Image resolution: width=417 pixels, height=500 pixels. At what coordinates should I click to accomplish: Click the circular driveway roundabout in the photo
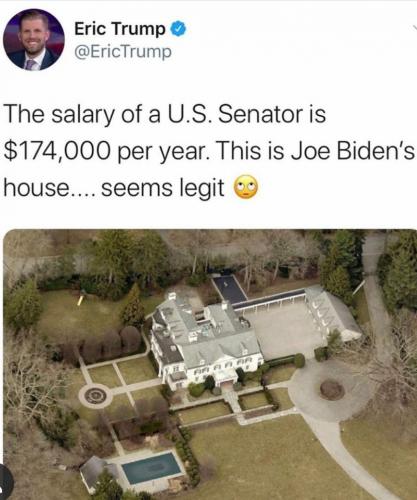click(332, 390)
